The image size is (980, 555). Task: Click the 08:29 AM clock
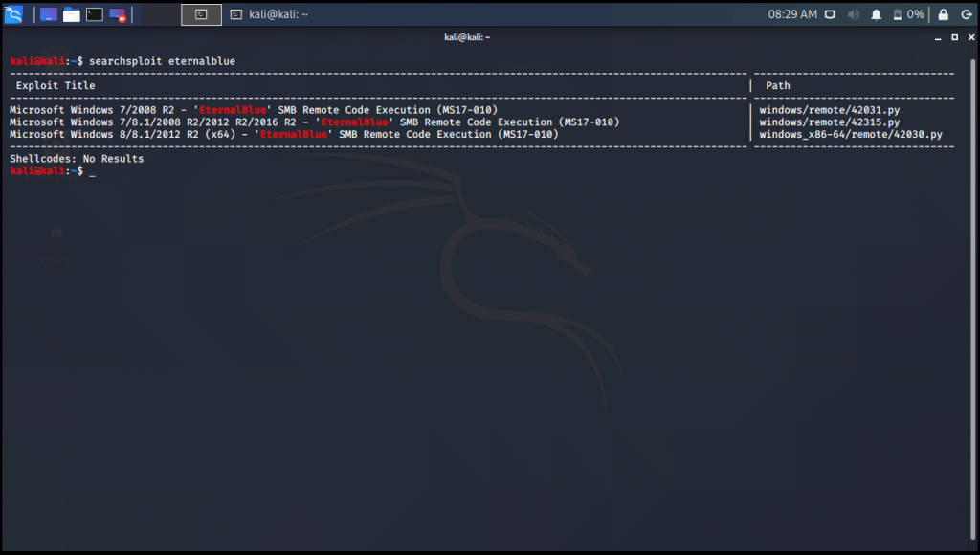(792, 14)
